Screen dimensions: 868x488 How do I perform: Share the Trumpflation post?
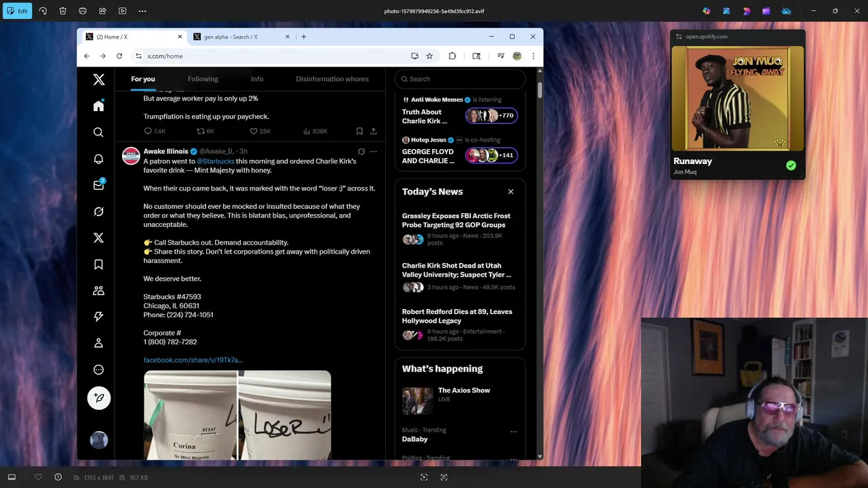(x=373, y=131)
